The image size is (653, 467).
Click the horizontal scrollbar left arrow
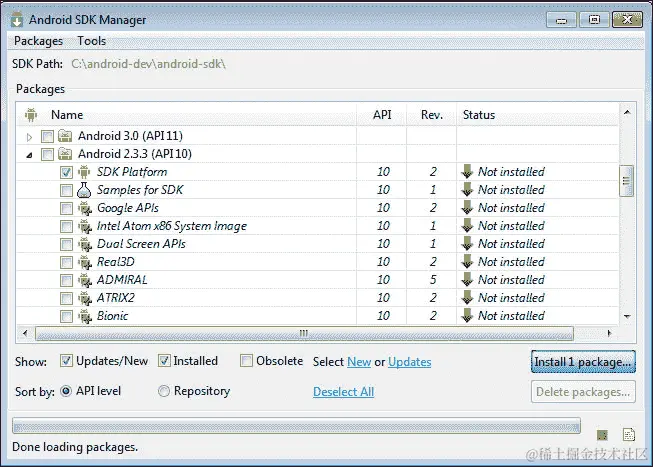tap(25, 333)
